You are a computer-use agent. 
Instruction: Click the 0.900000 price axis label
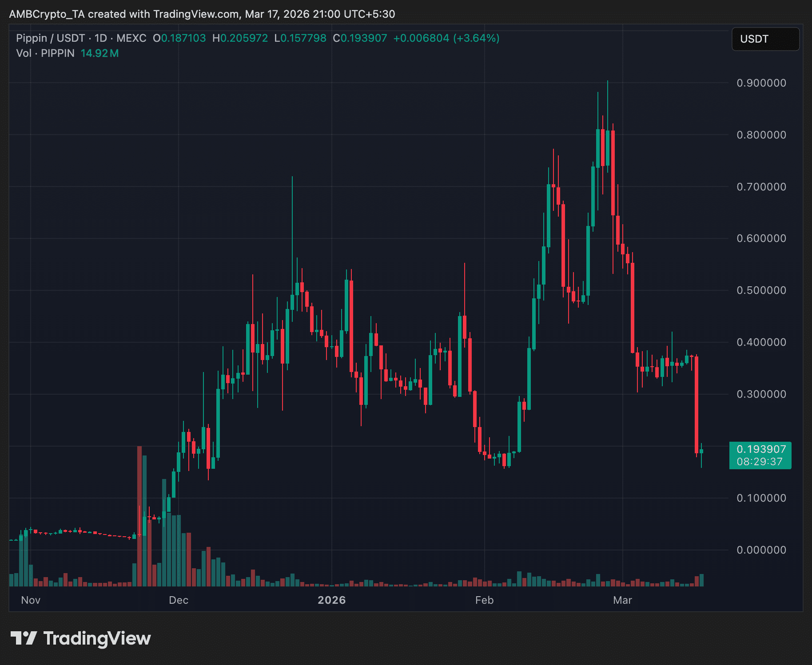(x=761, y=83)
